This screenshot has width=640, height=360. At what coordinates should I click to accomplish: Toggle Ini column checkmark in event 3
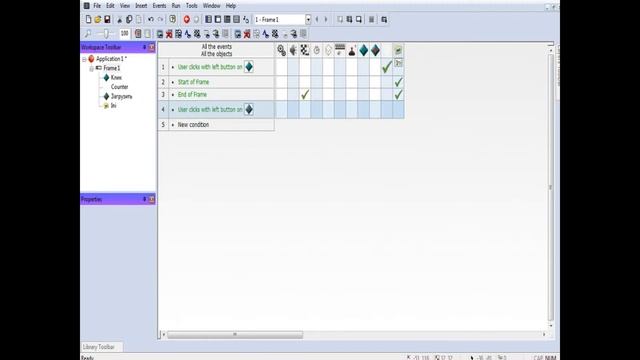coord(398,95)
